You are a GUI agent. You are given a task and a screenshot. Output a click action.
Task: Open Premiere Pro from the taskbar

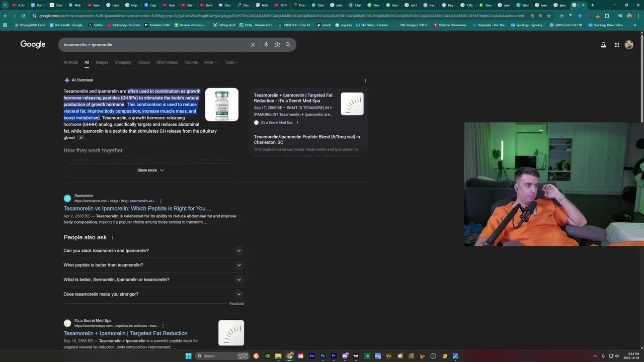coord(334,356)
